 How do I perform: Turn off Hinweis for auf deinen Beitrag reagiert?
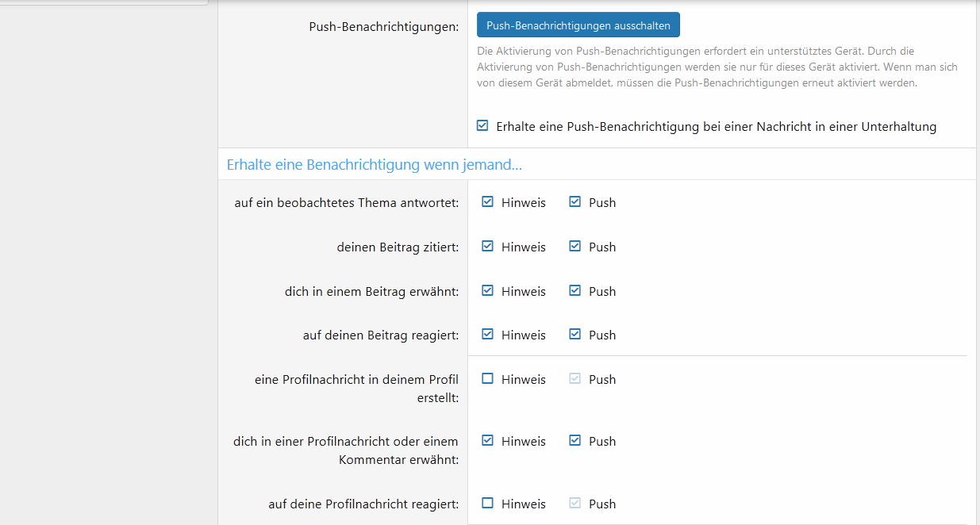pos(488,335)
